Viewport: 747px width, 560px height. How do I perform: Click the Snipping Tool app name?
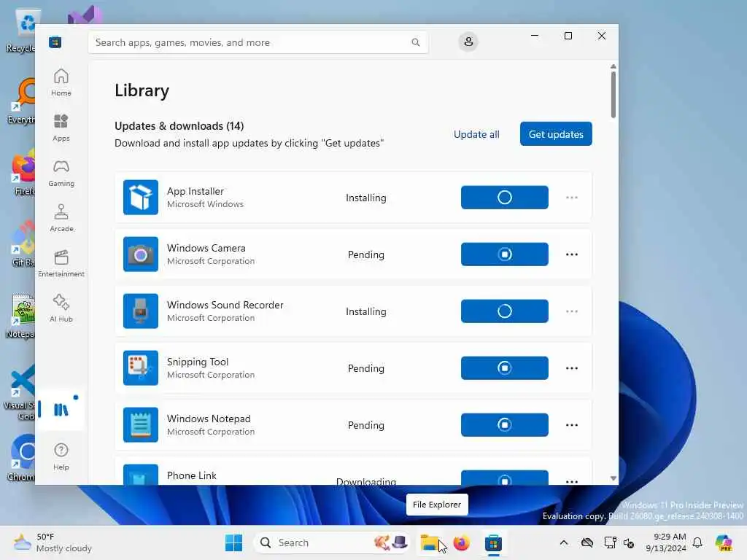click(x=198, y=362)
